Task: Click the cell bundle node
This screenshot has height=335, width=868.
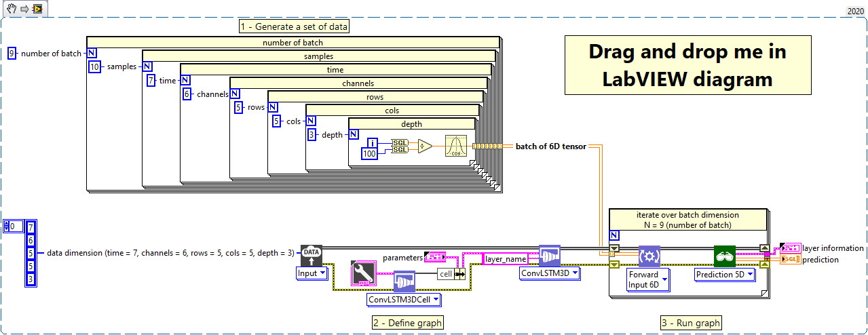Action: click(452, 274)
